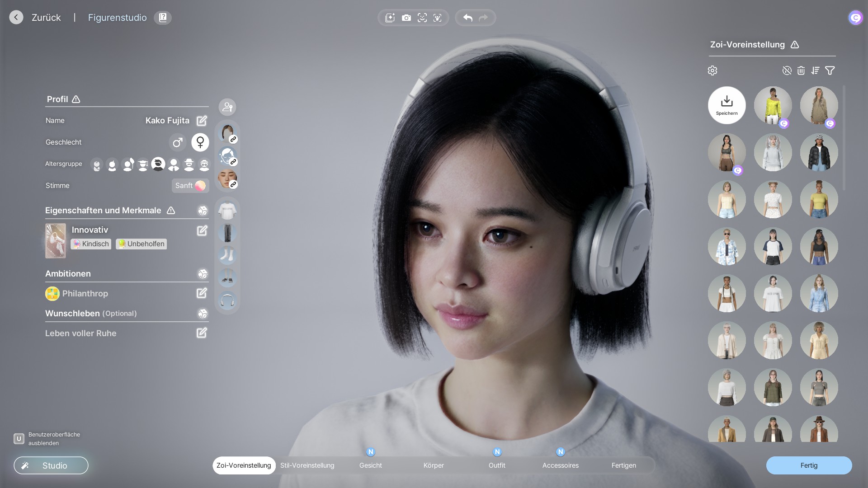The height and width of the screenshot is (488, 868).
Task: Randomize Wunschleben with the dice icon
Action: 203,314
